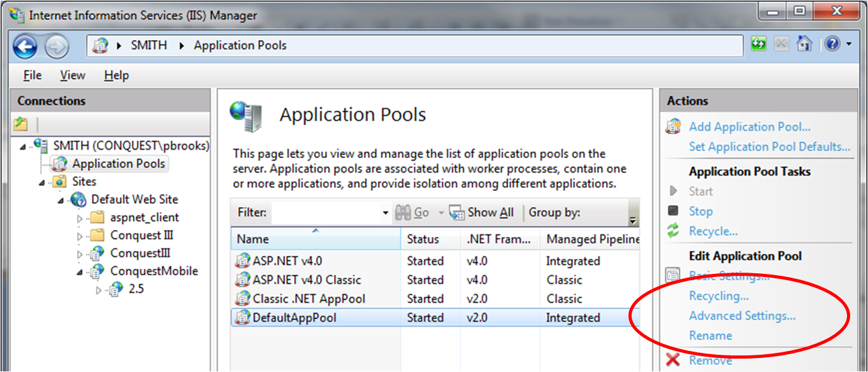868x372 pixels.
Task: Collapse the SMITH server tree node
Action: [x=24, y=147]
